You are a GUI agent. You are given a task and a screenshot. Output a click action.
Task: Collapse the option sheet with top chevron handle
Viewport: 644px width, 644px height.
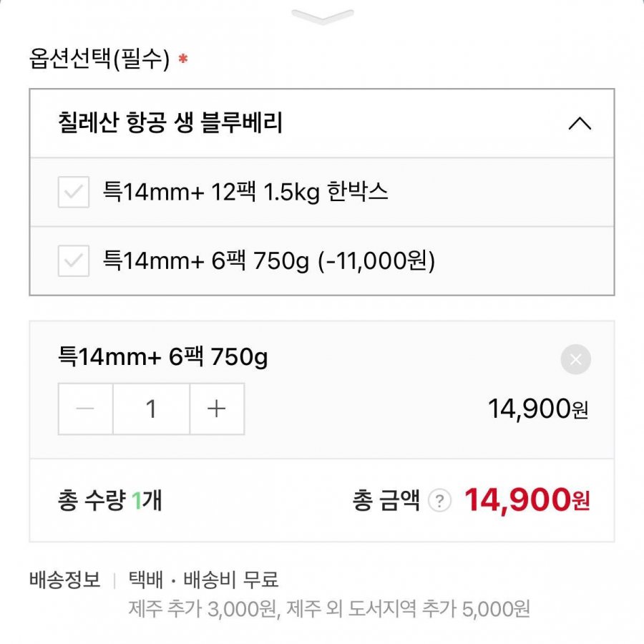point(323,16)
